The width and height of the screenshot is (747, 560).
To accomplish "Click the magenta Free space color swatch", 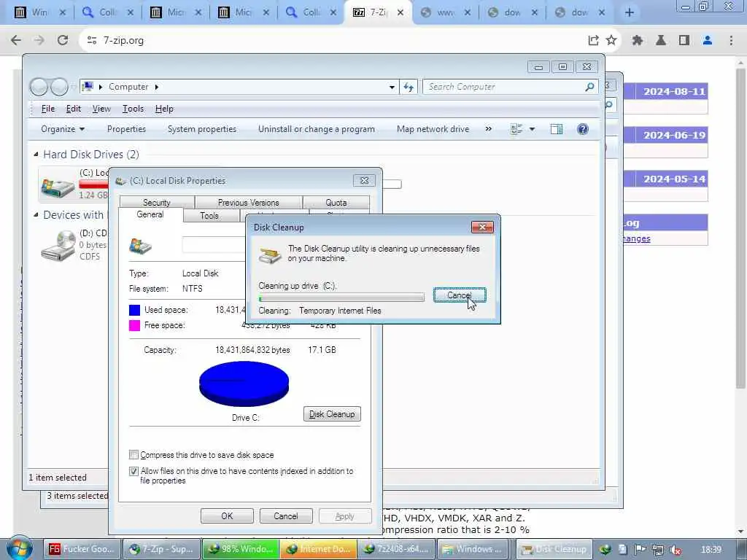I will pyautogui.click(x=134, y=325).
